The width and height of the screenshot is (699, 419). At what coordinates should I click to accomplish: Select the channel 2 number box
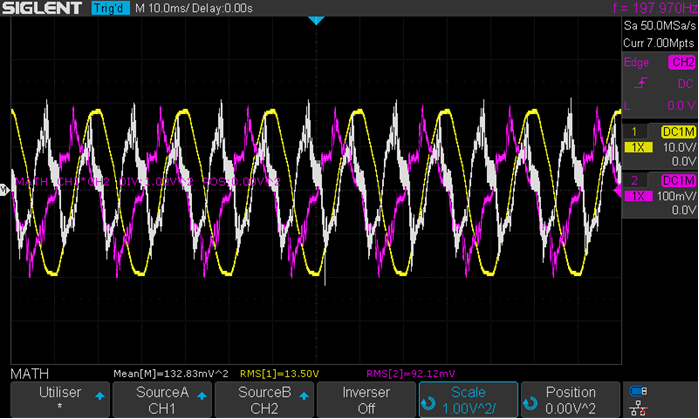(634, 181)
